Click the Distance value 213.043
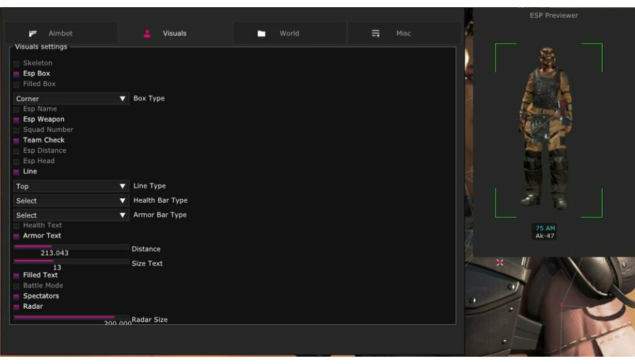The image size is (635, 364). coord(54,253)
